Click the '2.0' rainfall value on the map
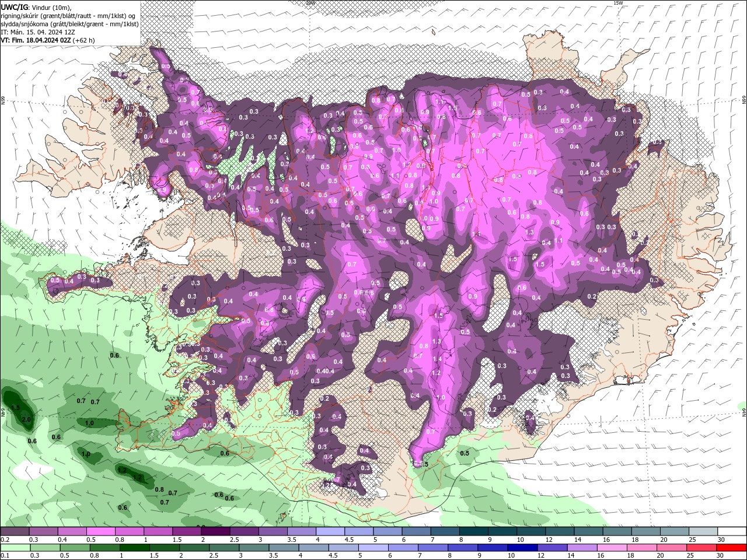 click(x=26, y=419)
